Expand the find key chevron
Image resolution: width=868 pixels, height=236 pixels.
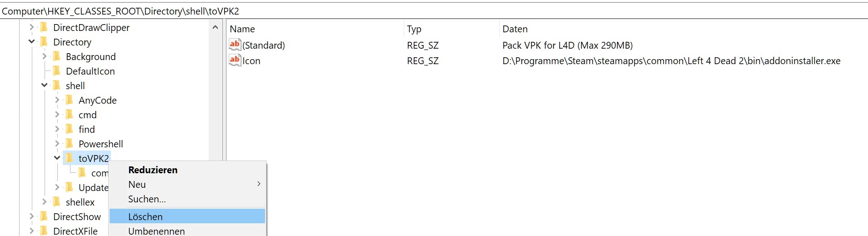[57, 129]
